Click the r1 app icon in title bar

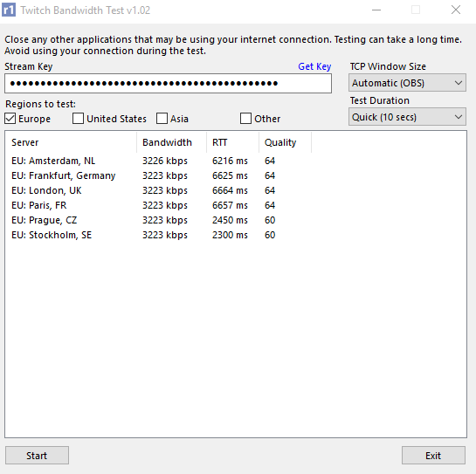(x=9, y=10)
